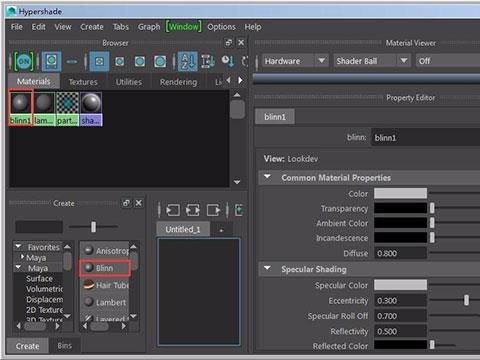Screen dimensions: 480x360
Task: Click the output connections graph icon
Action: tap(213, 210)
